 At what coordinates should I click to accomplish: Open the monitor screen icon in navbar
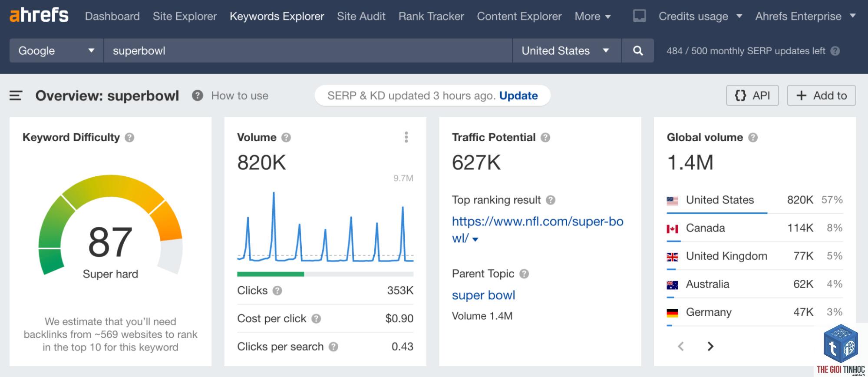point(639,16)
